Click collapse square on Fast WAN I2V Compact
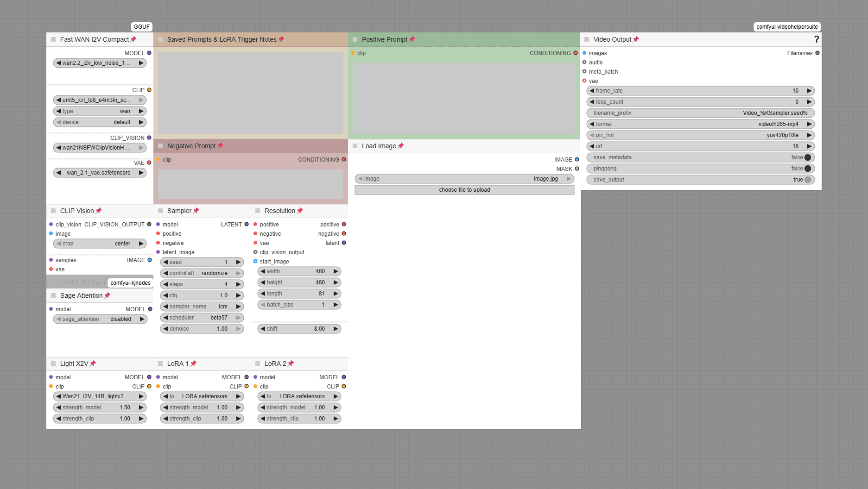The height and width of the screenshot is (489, 868). 53,39
